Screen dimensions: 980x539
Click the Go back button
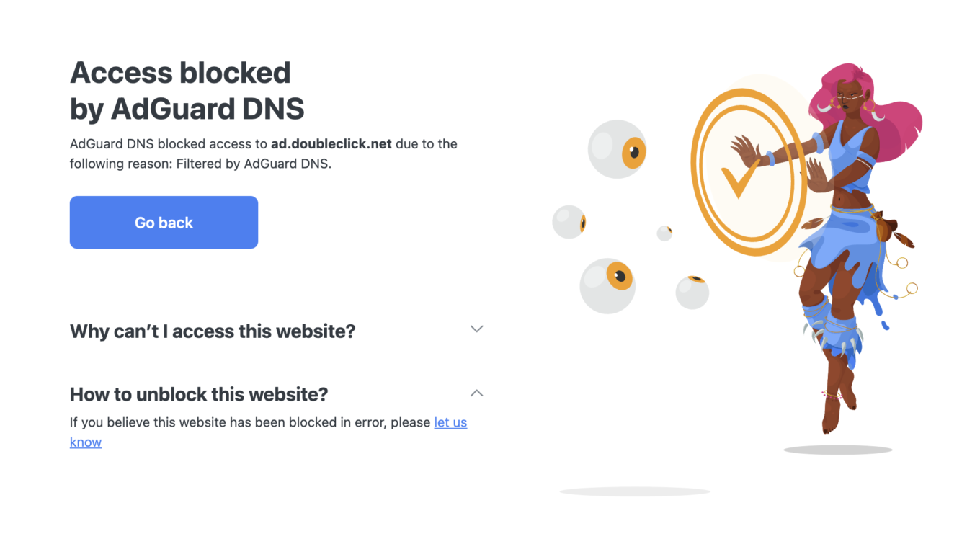(x=163, y=222)
